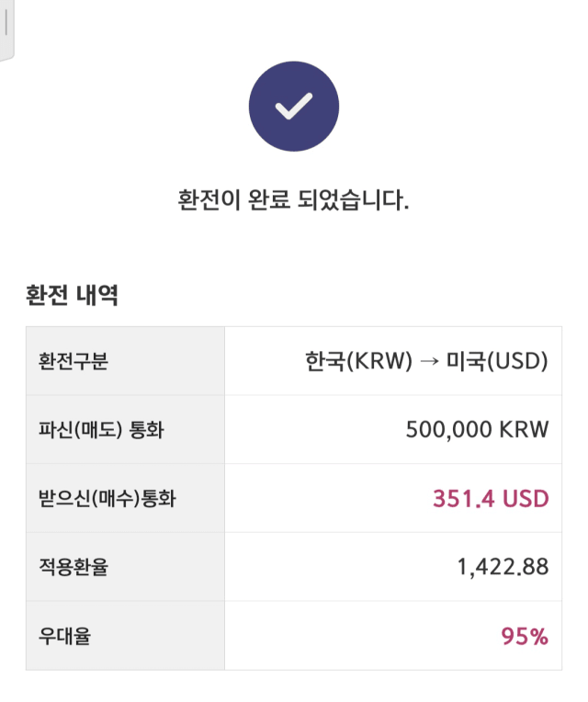The height and width of the screenshot is (702, 588).
Task: Click the 95% preferential rate value
Action: 525,636
